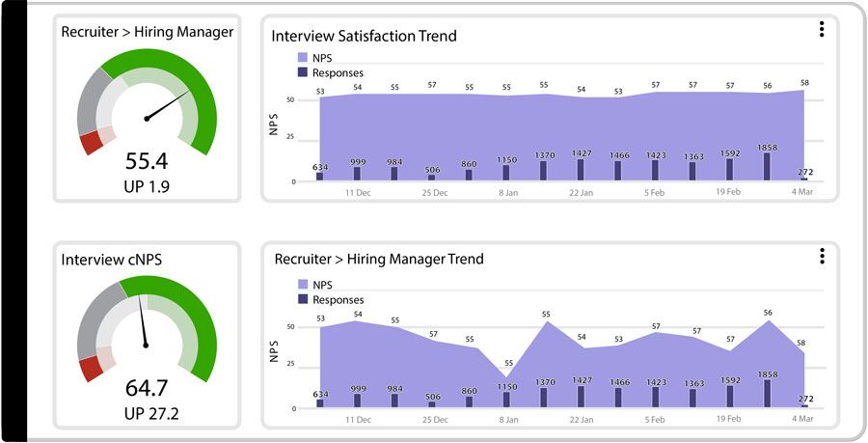Click red segment of Recruiter > Hiring Manager gauge
Viewport: 868px width, 443px height.
92,142
